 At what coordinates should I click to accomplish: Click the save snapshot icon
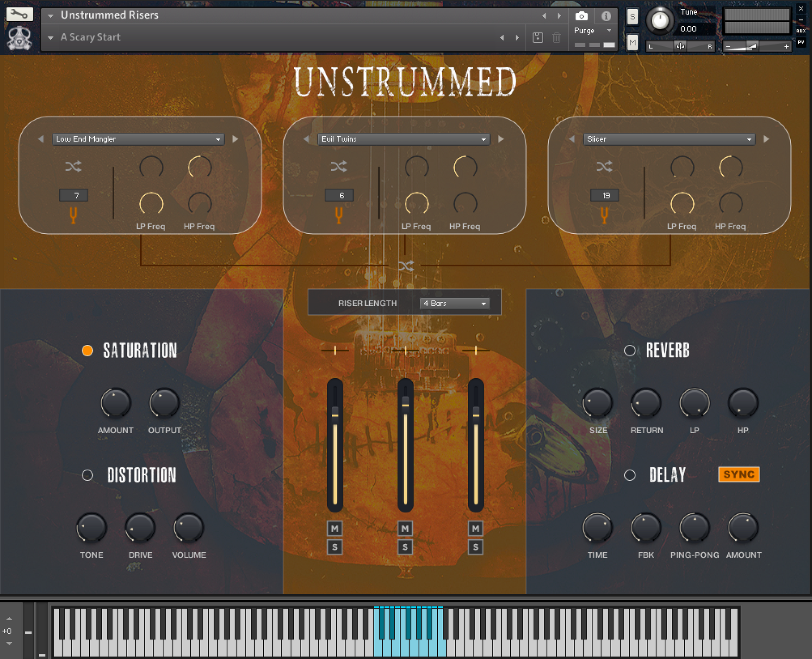538,38
